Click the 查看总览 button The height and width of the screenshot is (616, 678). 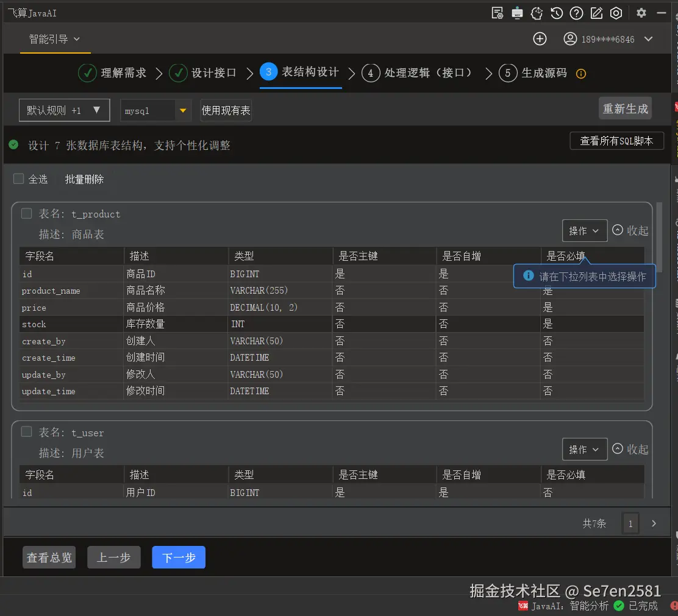pos(49,558)
